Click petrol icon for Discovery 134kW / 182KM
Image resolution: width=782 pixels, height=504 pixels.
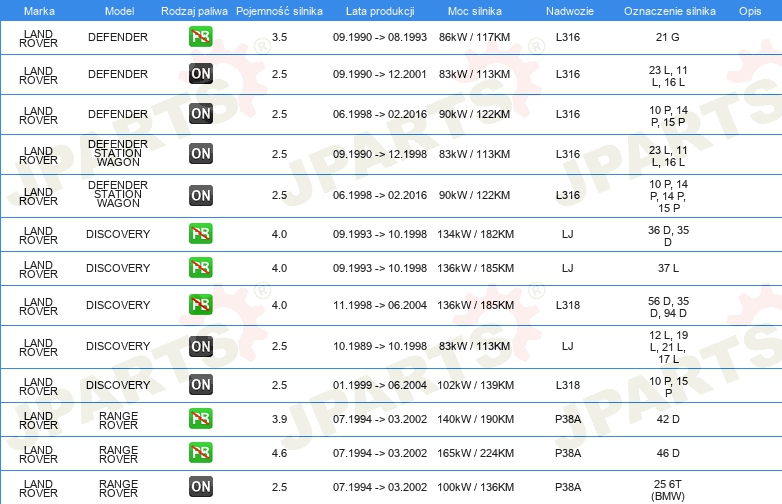200,233
